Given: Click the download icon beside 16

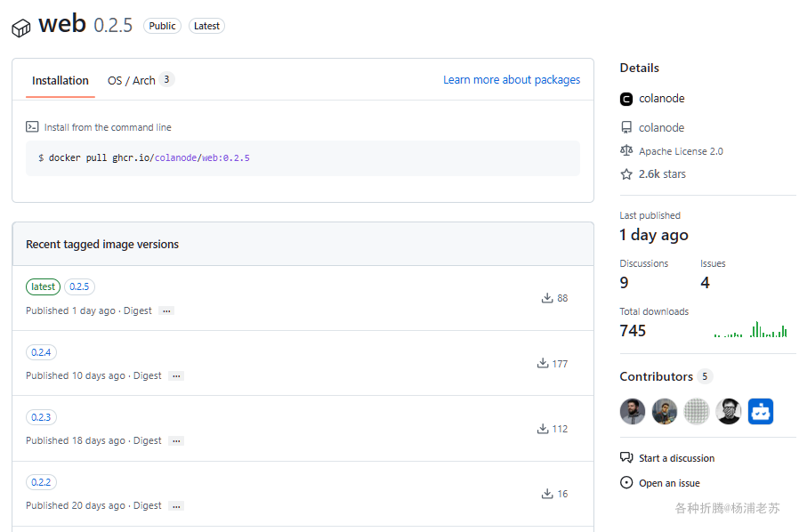Looking at the screenshot, I should [547, 493].
